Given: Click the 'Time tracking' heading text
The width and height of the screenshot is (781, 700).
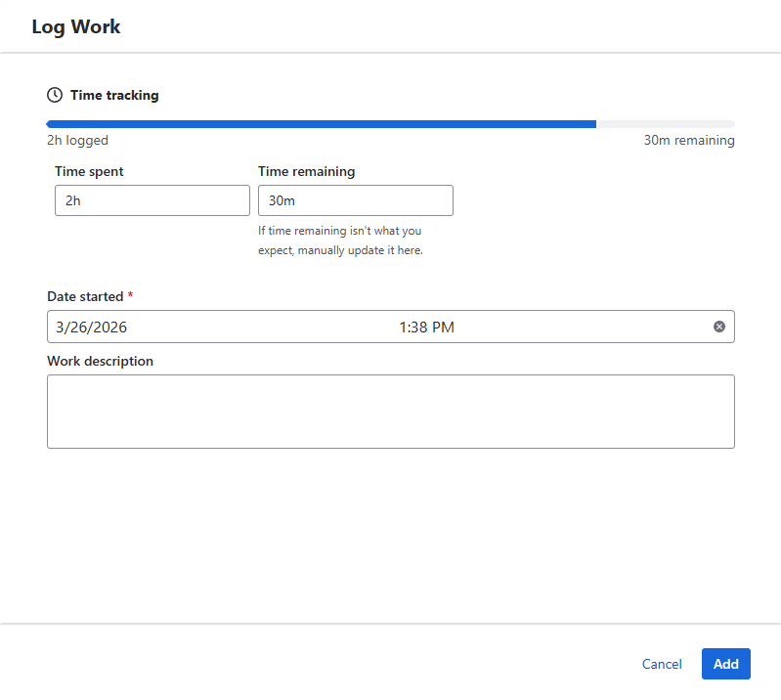Looking at the screenshot, I should coord(114,95).
